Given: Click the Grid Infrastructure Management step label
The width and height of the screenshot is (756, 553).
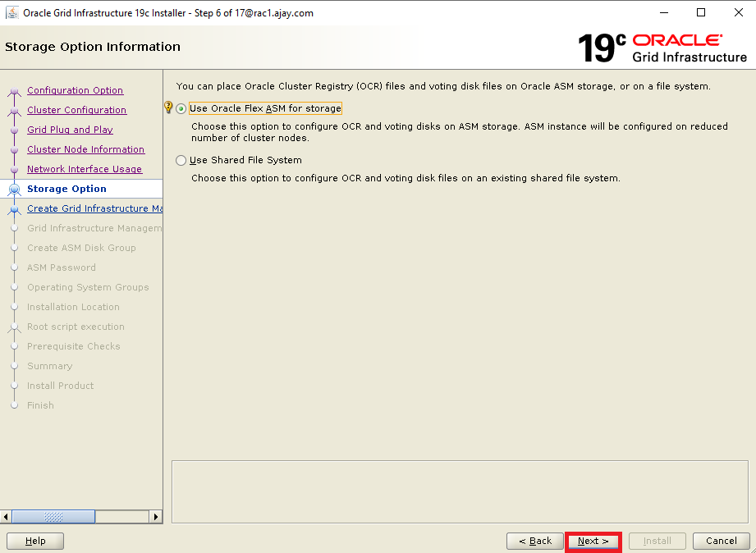Looking at the screenshot, I should tap(94, 228).
